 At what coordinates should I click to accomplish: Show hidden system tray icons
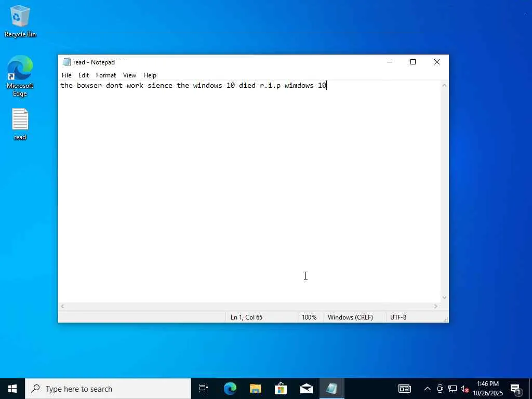pyautogui.click(x=428, y=389)
